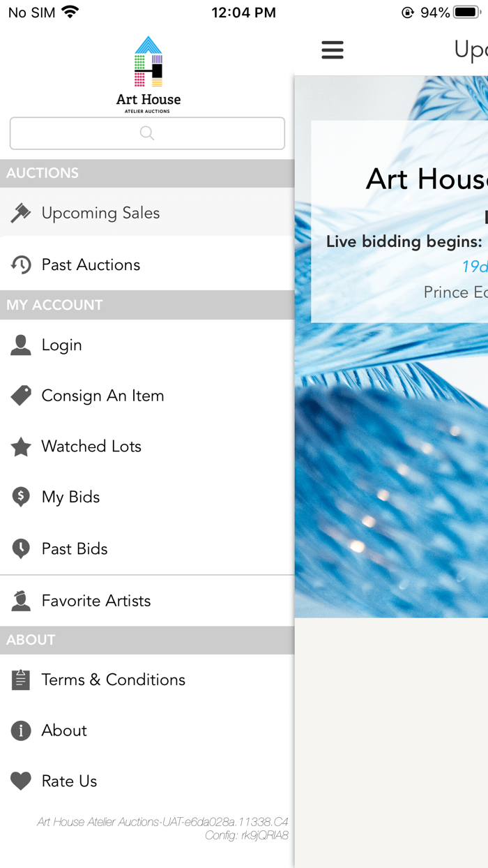Click the Login person icon
The image size is (488, 868).
tap(20, 345)
